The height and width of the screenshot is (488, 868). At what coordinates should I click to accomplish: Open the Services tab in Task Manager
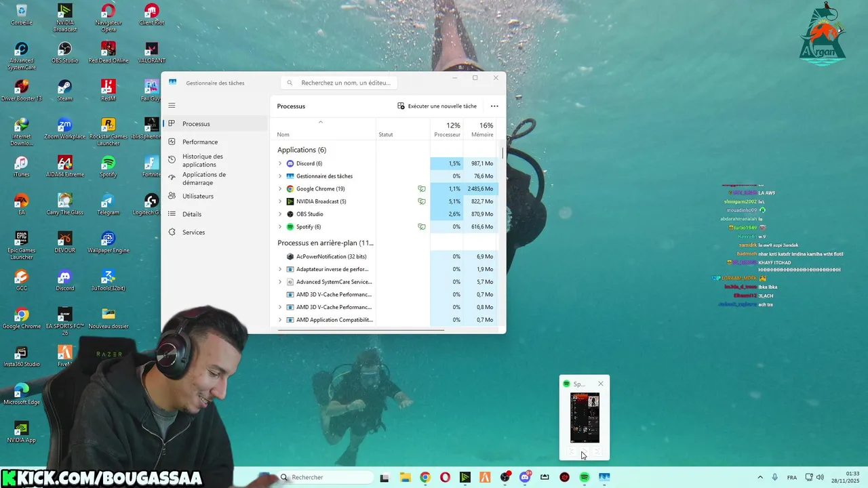click(216, 232)
